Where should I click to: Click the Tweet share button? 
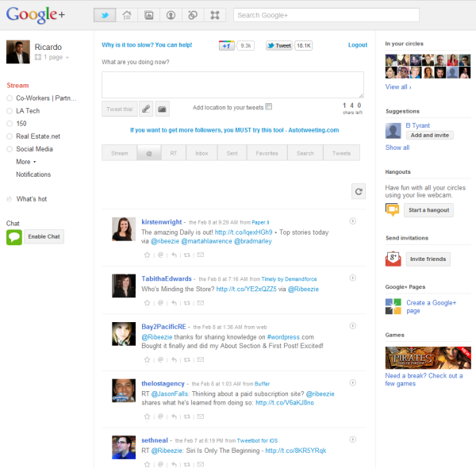[x=279, y=45]
